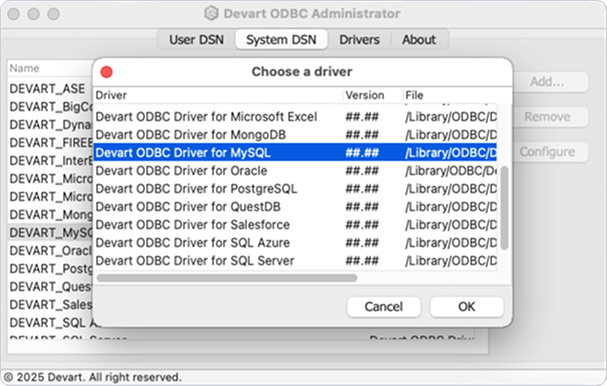Click the File column header
The height and width of the screenshot is (386, 607).
(x=450, y=95)
